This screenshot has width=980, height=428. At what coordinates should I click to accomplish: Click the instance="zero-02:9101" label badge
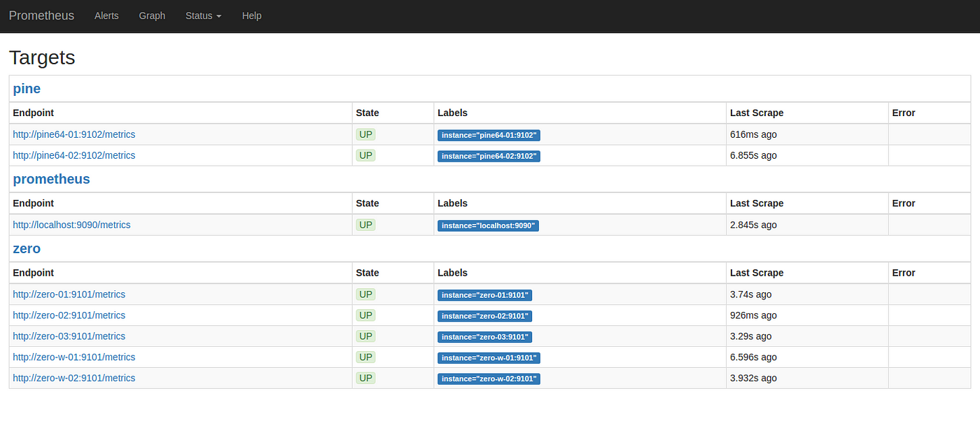click(484, 316)
